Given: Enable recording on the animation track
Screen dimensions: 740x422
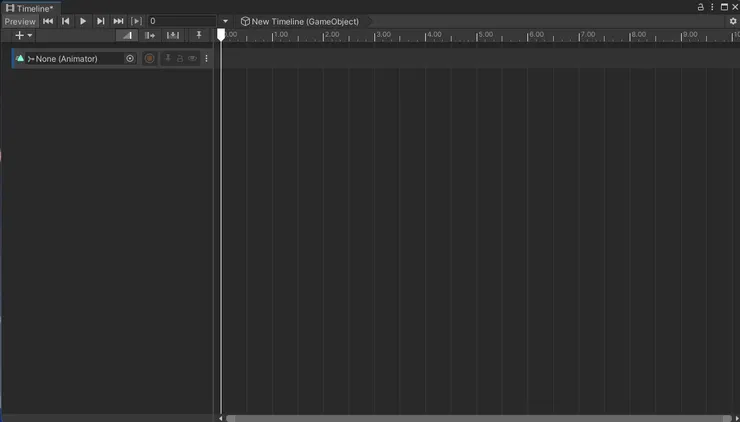Looking at the screenshot, I should pos(149,59).
